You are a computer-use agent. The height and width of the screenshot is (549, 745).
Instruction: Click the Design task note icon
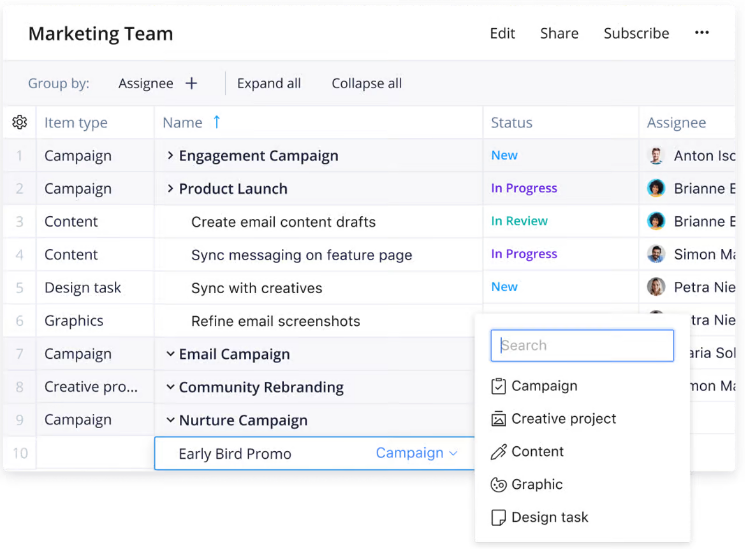[x=499, y=518]
